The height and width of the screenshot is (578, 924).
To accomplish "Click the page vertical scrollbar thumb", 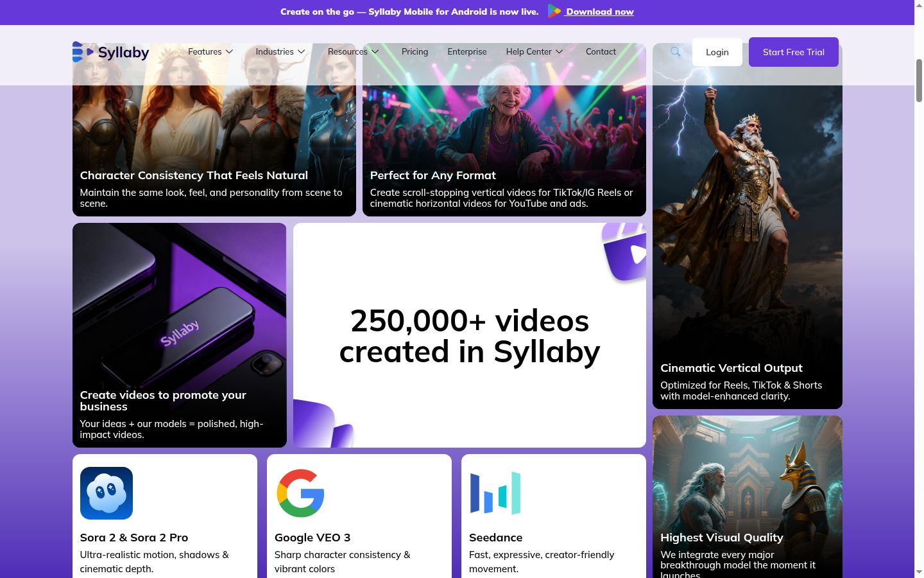I will (x=919, y=80).
